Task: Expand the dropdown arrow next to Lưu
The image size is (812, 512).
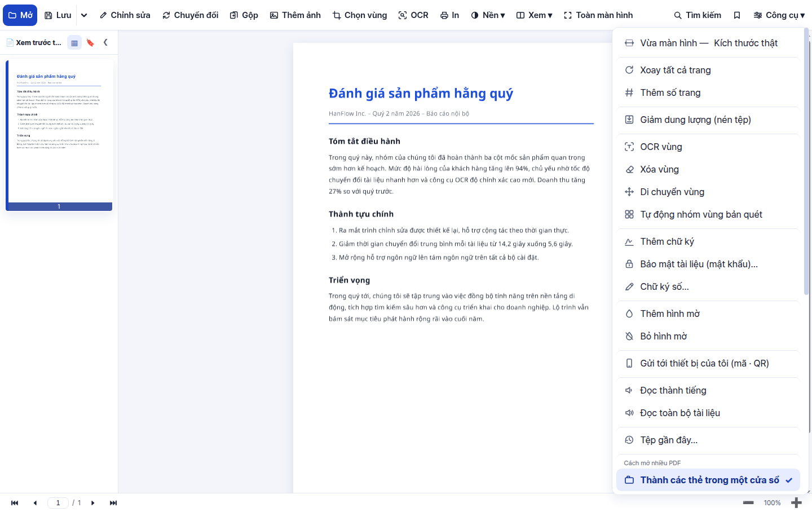Action: [x=84, y=15]
